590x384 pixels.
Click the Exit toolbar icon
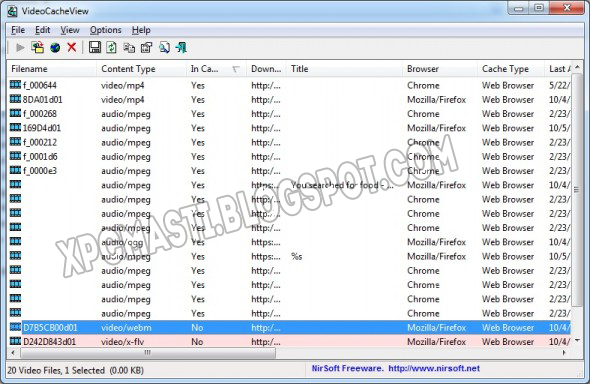pos(181,47)
